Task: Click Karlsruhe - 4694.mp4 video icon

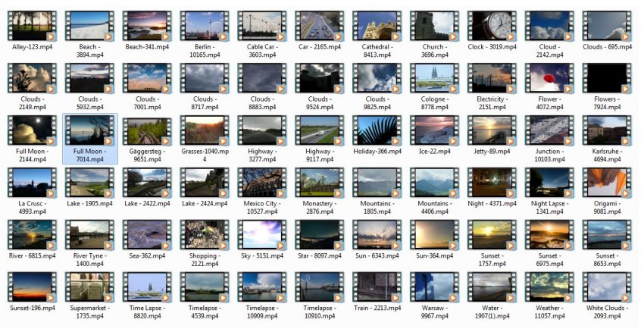Action: pos(607,130)
